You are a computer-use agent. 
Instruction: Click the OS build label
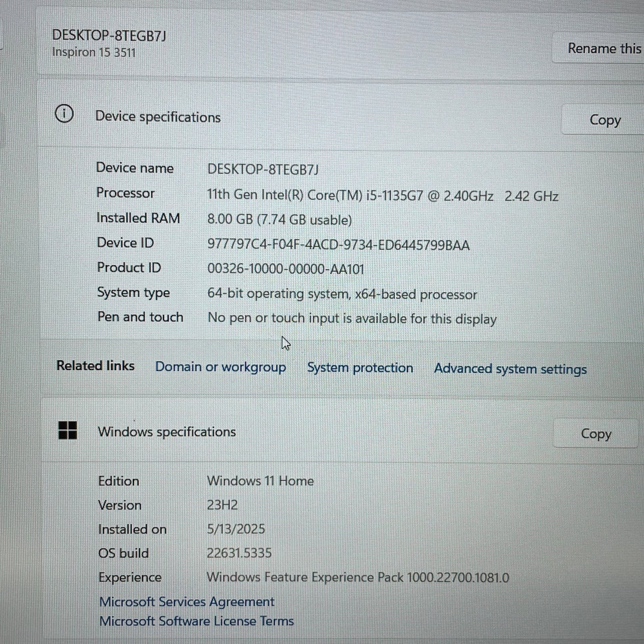tap(123, 553)
